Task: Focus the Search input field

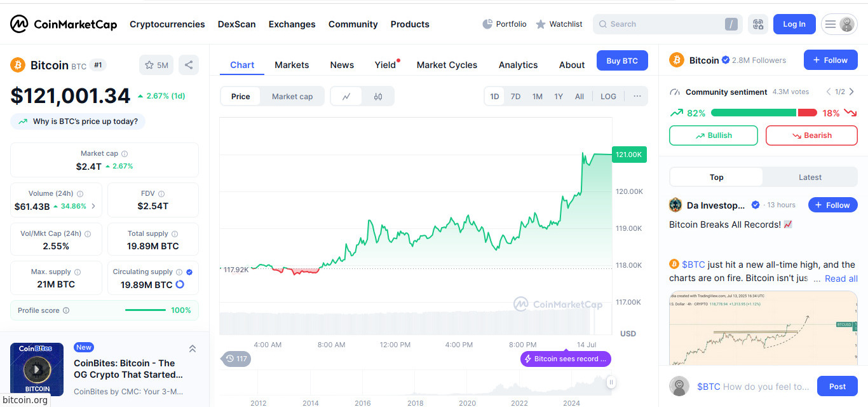Action: click(668, 24)
